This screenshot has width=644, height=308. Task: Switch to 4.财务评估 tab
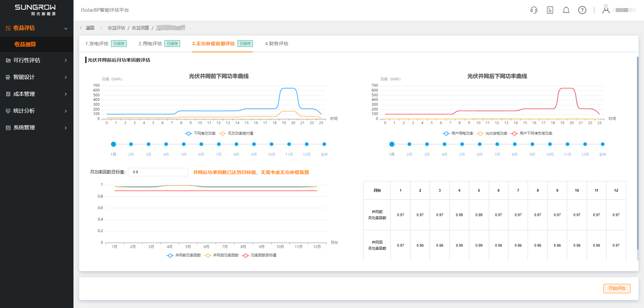pyautogui.click(x=277, y=44)
